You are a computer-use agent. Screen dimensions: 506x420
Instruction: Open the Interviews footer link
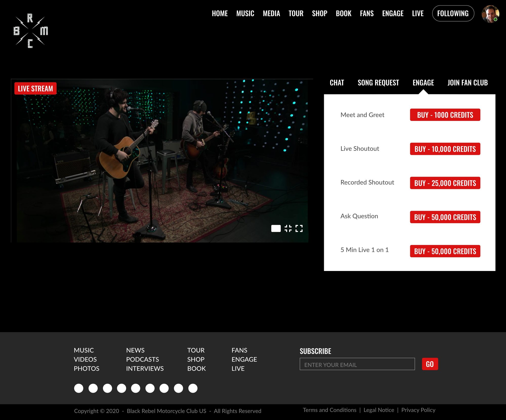(x=145, y=369)
